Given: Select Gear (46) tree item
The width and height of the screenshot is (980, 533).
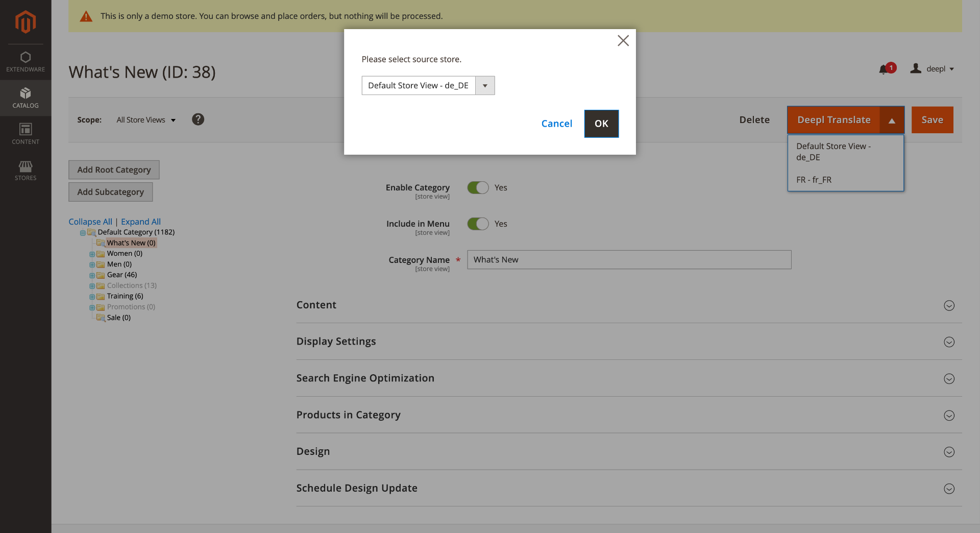Looking at the screenshot, I should [122, 275].
